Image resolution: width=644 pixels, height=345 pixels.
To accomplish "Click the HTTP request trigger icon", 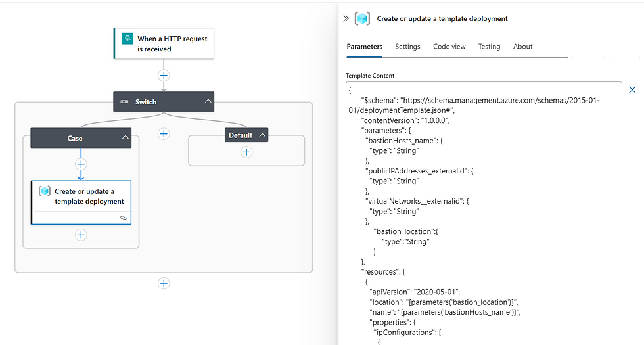I will point(127,39).
